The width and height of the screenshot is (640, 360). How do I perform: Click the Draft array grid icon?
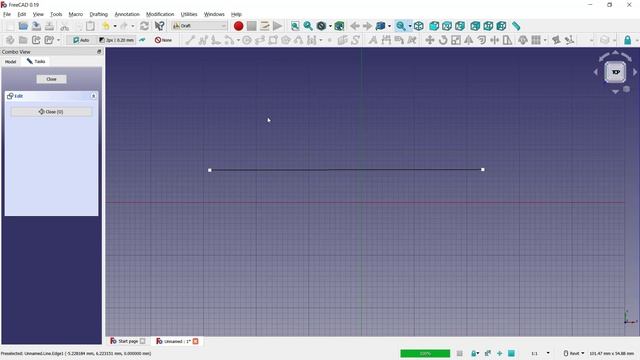[536, 40]
